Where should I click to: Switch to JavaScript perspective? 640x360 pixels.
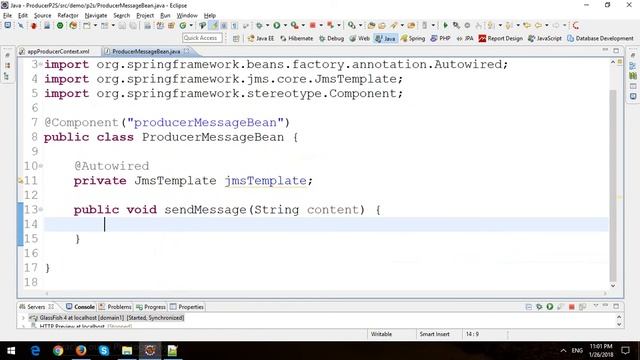545,38
